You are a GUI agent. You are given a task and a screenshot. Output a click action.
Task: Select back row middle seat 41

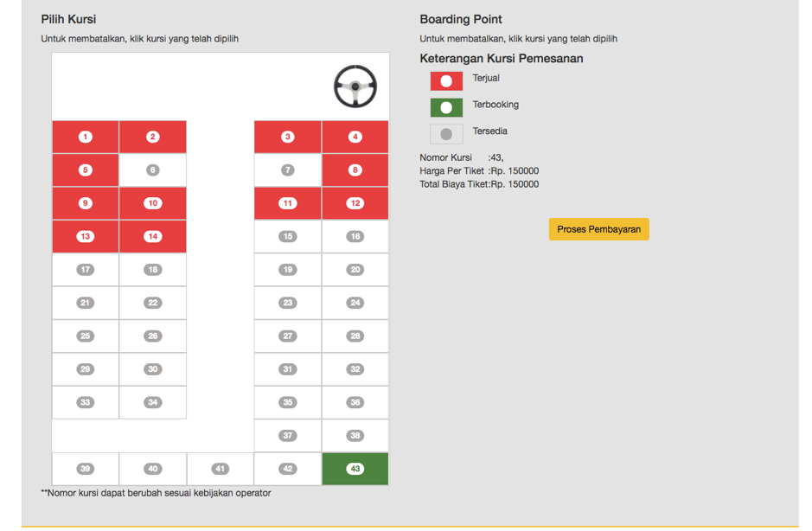pos(221,469)
